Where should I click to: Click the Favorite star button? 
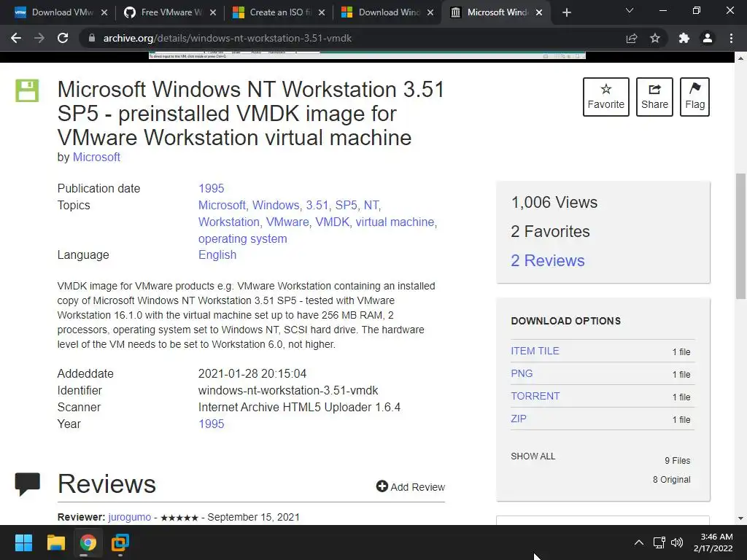coord(606,97)
